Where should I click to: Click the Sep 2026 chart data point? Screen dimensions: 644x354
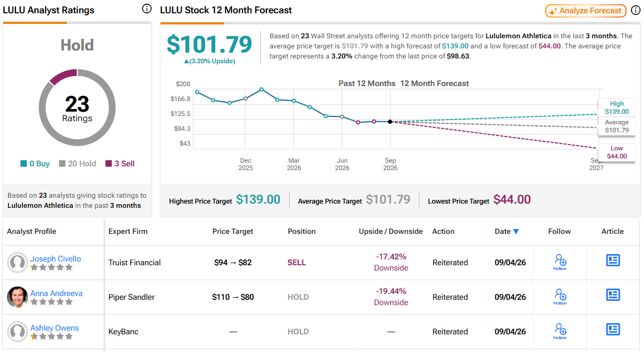point(390,122)
